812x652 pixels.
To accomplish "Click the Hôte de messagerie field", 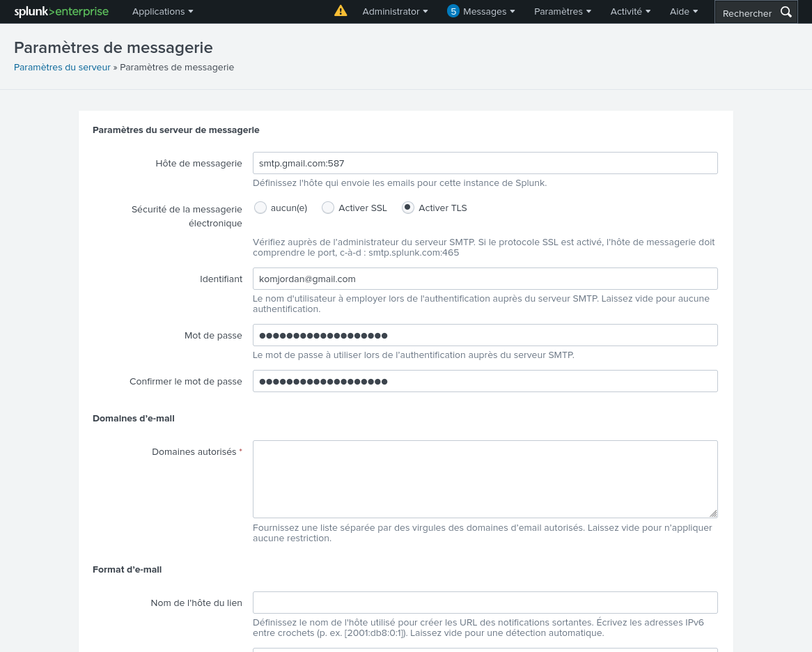I will point(485,163).
